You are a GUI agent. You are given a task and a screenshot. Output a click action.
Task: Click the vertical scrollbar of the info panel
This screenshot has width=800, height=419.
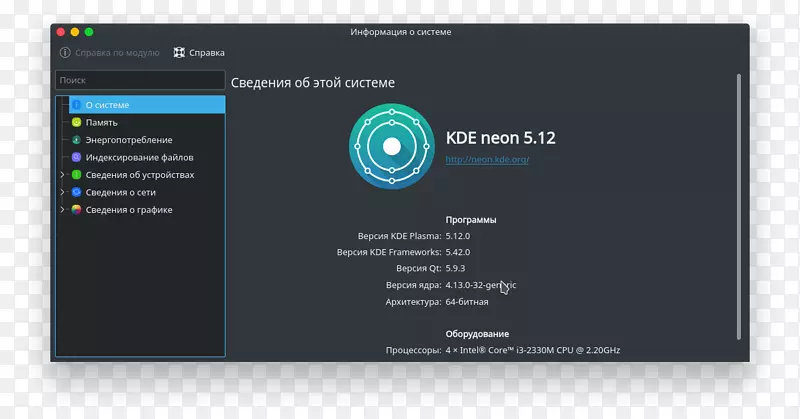click(739, 206)
